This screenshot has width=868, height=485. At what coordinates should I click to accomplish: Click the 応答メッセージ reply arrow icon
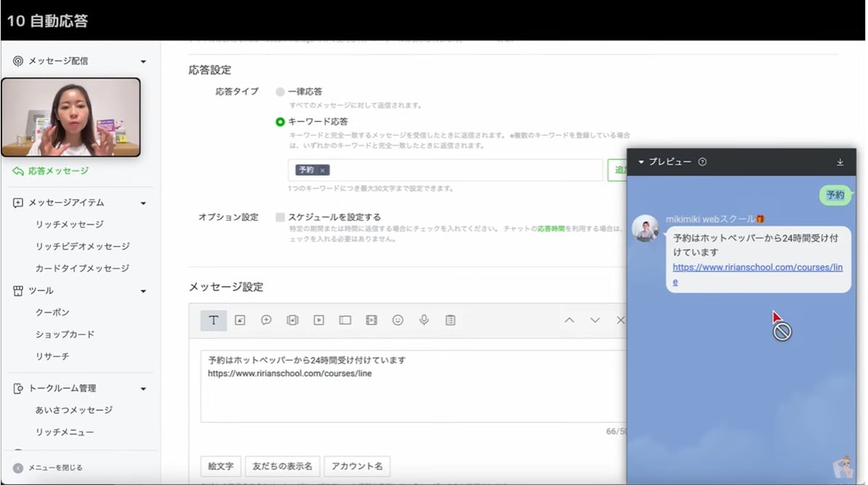tap(18, 171)
